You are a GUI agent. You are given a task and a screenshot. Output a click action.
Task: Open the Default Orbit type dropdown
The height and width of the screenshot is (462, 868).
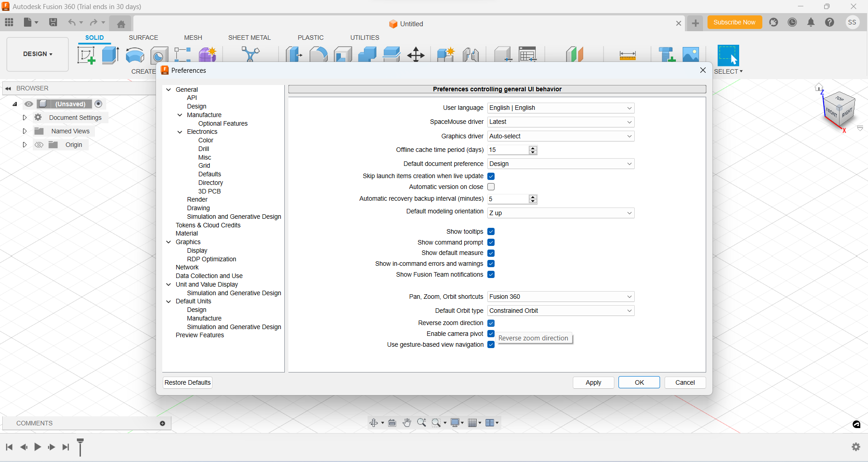coord(561,311)
